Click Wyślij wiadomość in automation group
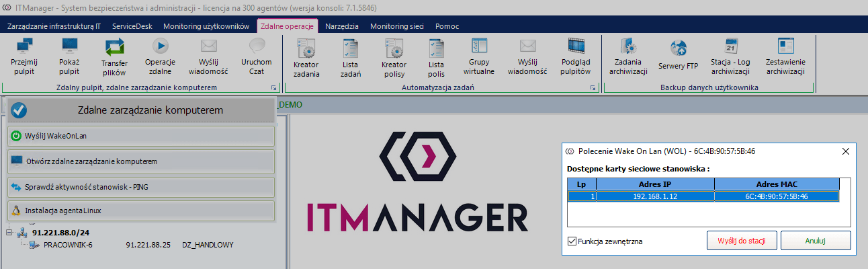 click(527, 56)
